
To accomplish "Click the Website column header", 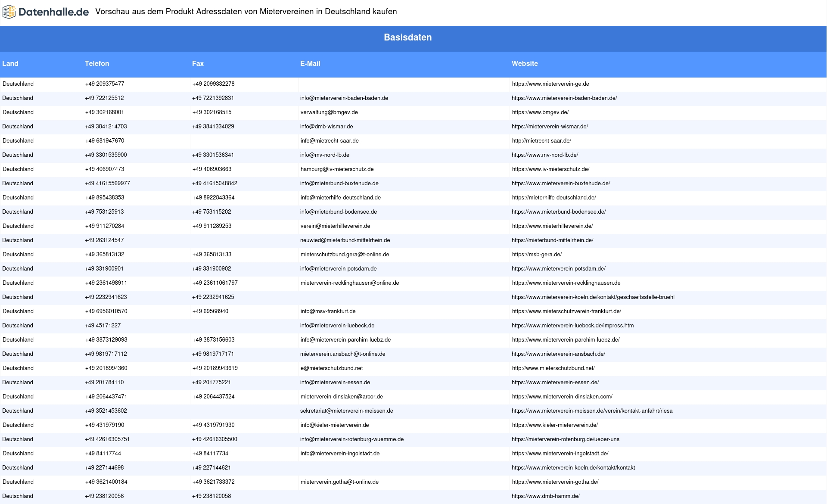I will [x=525, y=63].
